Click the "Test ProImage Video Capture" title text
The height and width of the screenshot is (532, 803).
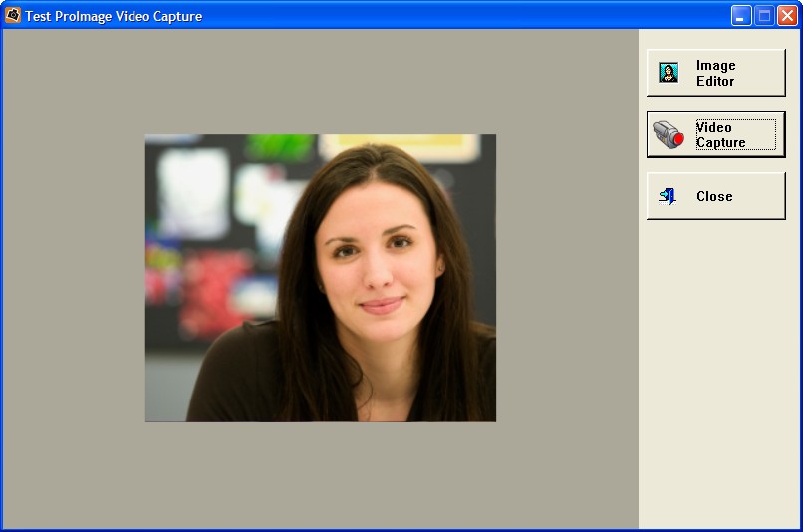point(114,16)
